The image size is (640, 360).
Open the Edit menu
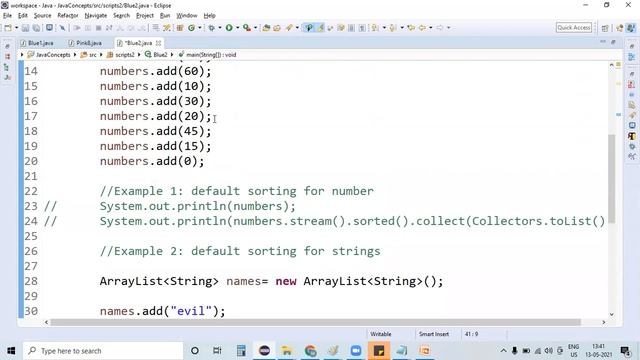point(23,16)
